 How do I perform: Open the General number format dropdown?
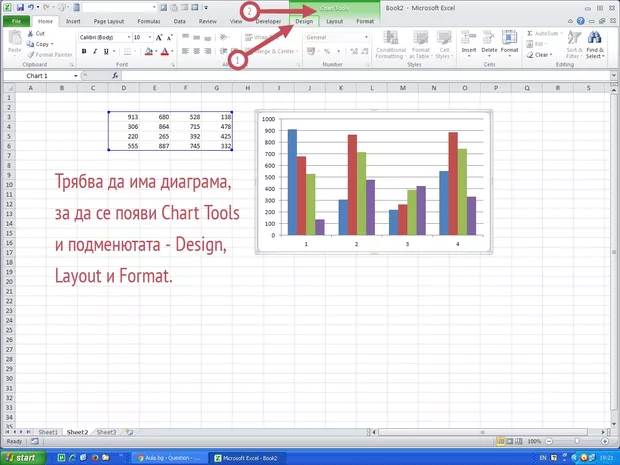(x=366, y=37)
